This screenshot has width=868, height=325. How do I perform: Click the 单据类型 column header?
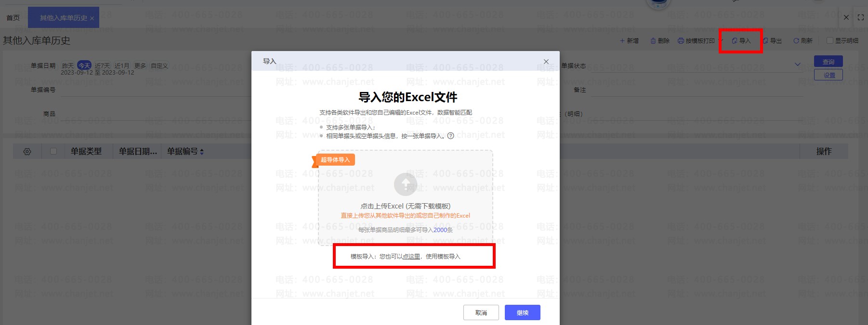[x=86, y=151]
